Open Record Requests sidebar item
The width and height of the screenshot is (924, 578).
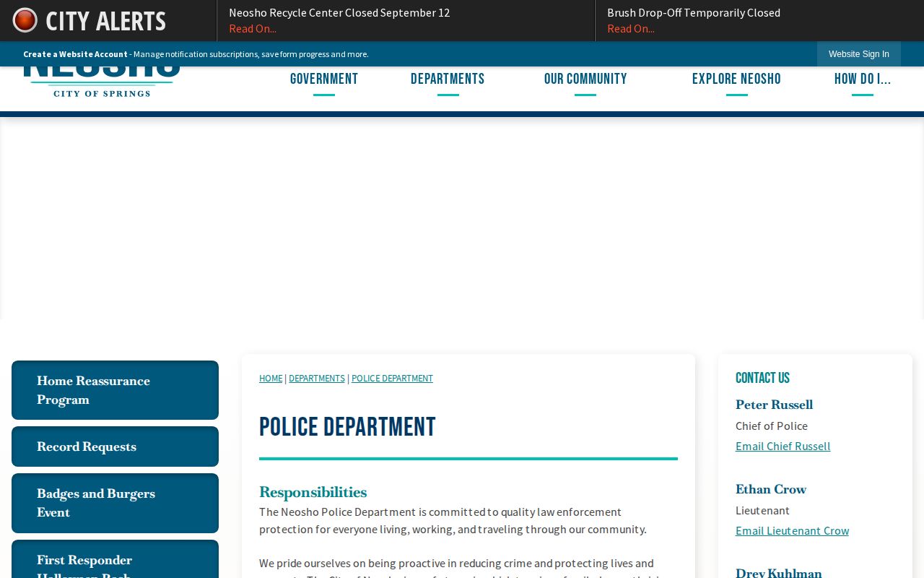[x=115, y=447]
